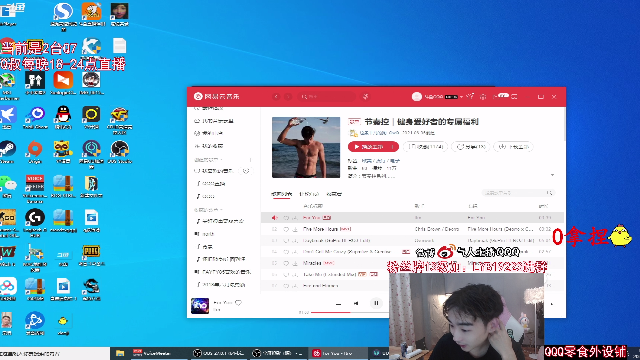Sort by music title column header
Screen dimensions: 640x360
313,206
